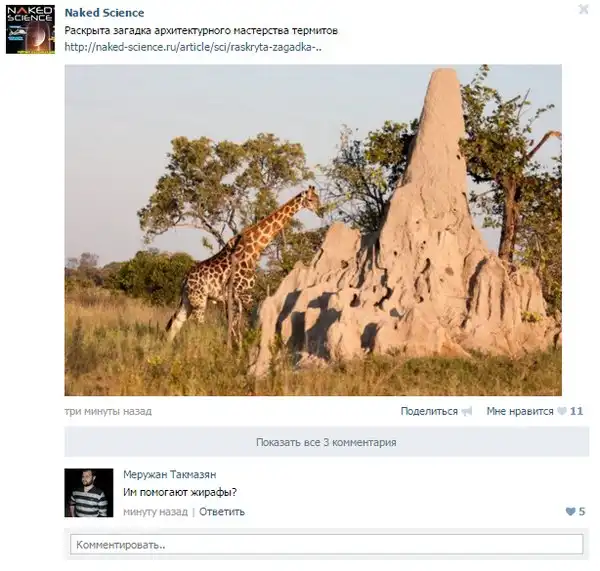Click Ответить to reply to comment

(x=222, y=512)
